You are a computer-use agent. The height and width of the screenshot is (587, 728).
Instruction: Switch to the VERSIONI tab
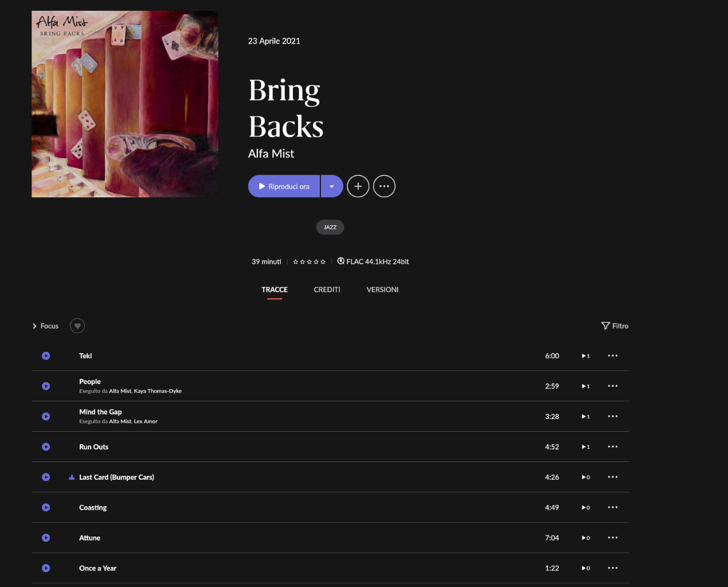coord(382,290)
